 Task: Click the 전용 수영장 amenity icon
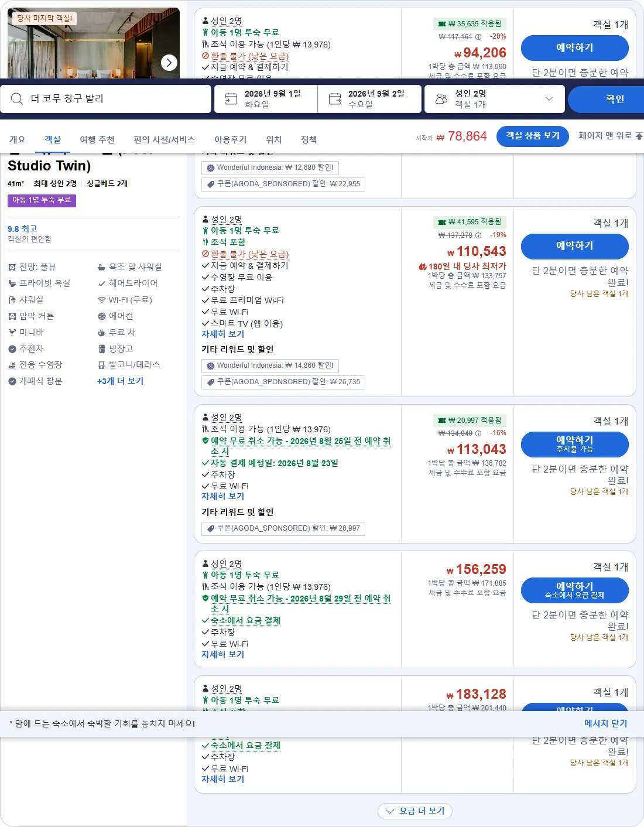[x=12, y=365]
